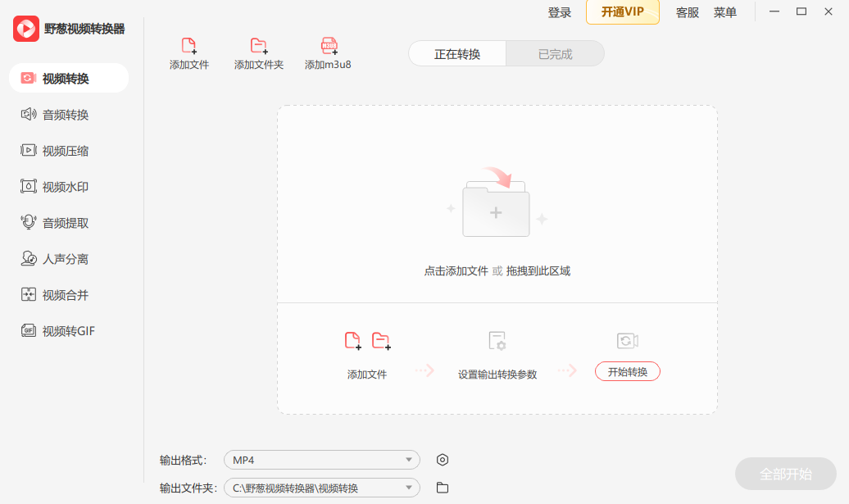
Task: Switch to the 已完成 tab
Action: pyautogui.click(x=555, y=52)
